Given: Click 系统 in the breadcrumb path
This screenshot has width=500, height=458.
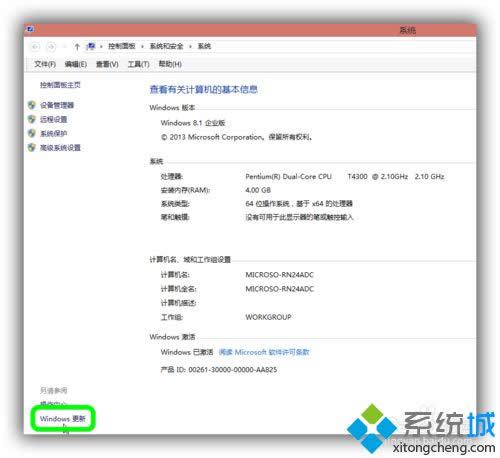Looking at the screenshot, I should 204,46.
